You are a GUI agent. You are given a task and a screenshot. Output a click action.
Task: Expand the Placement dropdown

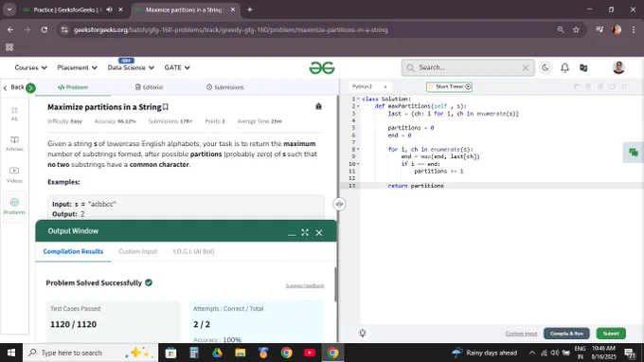click(x=78, y=67)
